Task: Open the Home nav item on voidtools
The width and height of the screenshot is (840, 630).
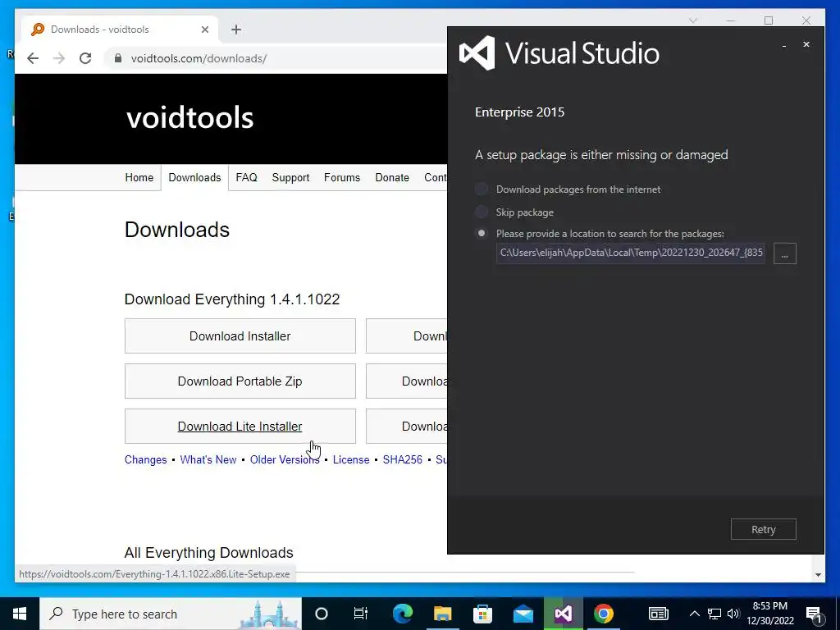Action: pyautogui.click(x=139, y=177)
